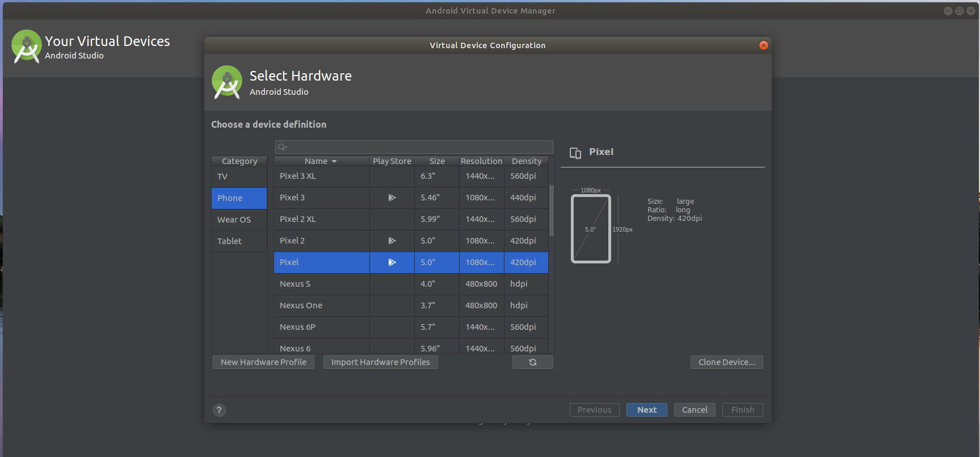Viewport: 980px width, 457px height.
Task: Sort by Resolution column header
Action: coord(481,161)
